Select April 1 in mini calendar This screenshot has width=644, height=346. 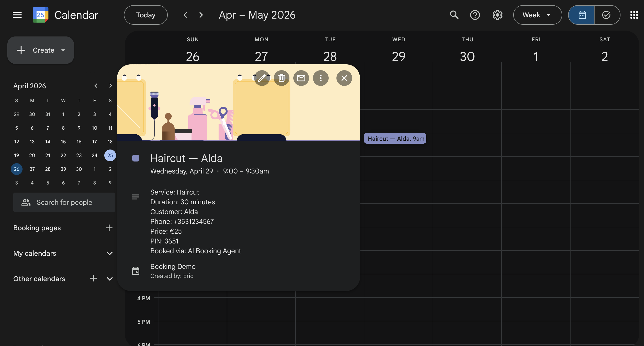[x=63, y=114]
